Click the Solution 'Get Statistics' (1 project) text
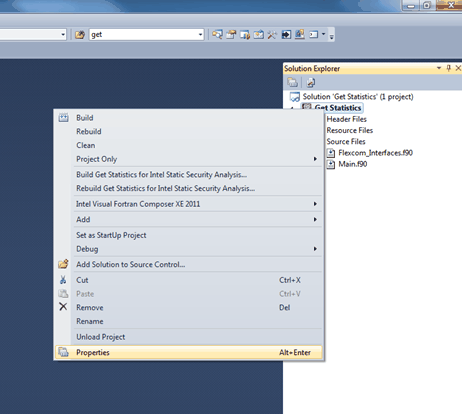462x414 pixels. coord(358,97)
